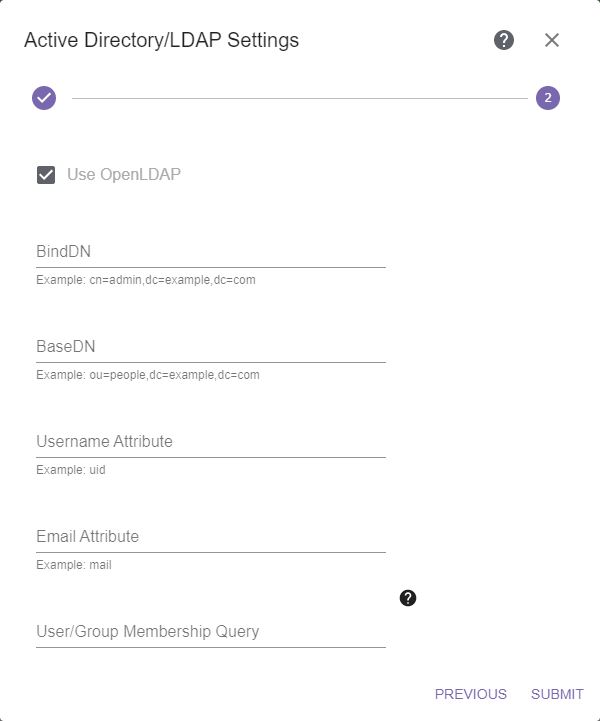Image resolution: width=600 pixels, height=721 pixels.
Task: Click the Use OpenLDAP label text
Action: (x=124, y=175)
